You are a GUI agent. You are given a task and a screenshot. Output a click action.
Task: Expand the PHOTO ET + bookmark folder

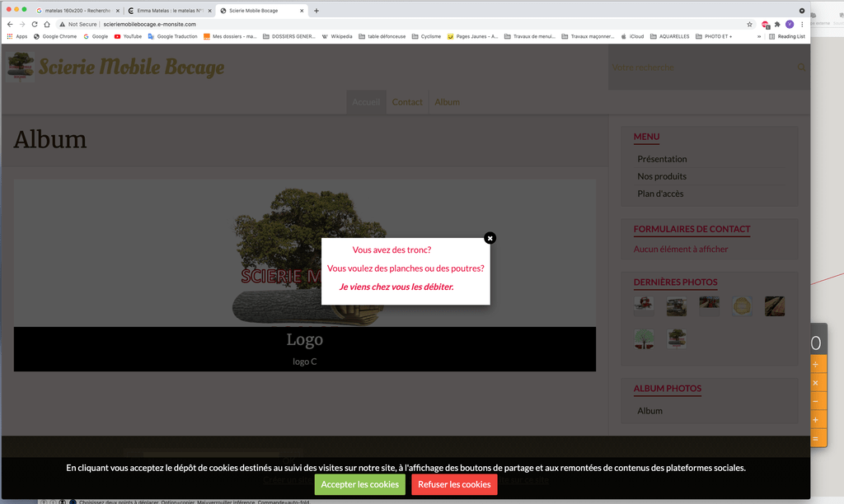click(x=714, y=36)
